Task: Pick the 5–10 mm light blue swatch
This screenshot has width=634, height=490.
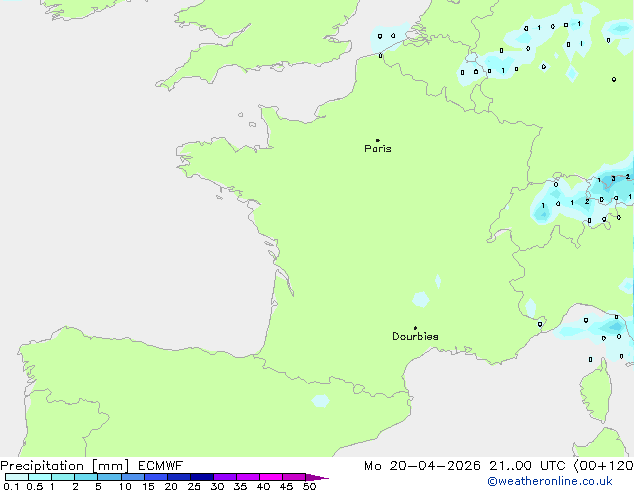Action: click(x=109, y=477)
